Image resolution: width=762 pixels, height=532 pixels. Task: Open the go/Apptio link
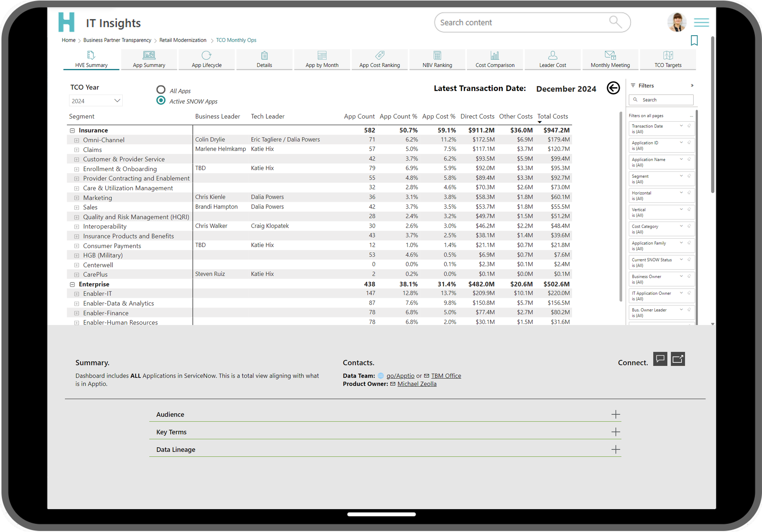(x=400, y=376)
